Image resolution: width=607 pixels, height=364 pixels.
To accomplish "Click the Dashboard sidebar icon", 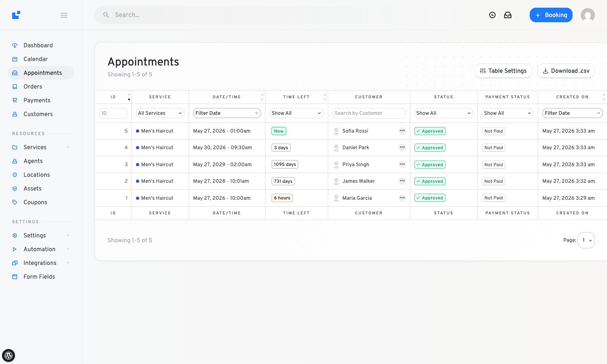I will click(15, 45).
